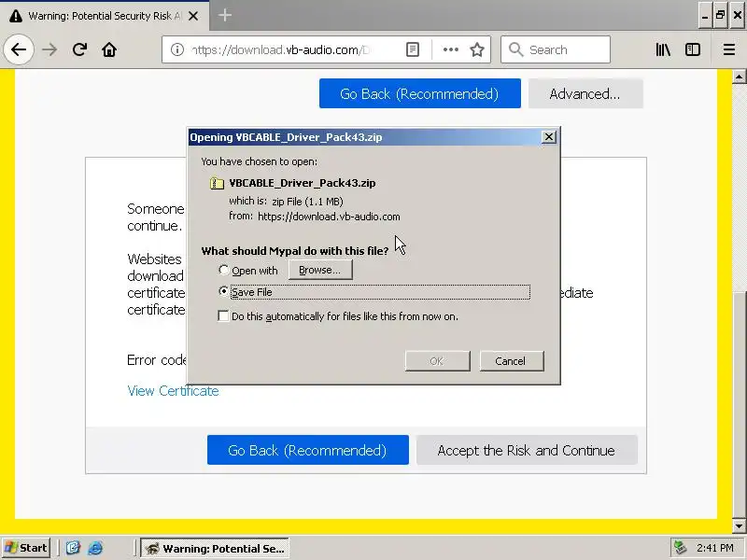Click the magnifier icon in Search box

tap(515, 49)
